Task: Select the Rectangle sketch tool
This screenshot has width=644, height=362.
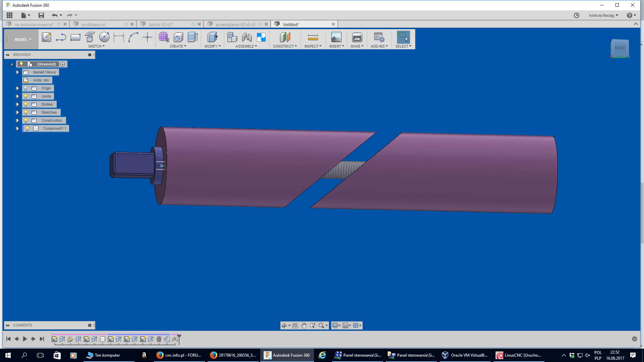Action: click(x=75, y=37)
